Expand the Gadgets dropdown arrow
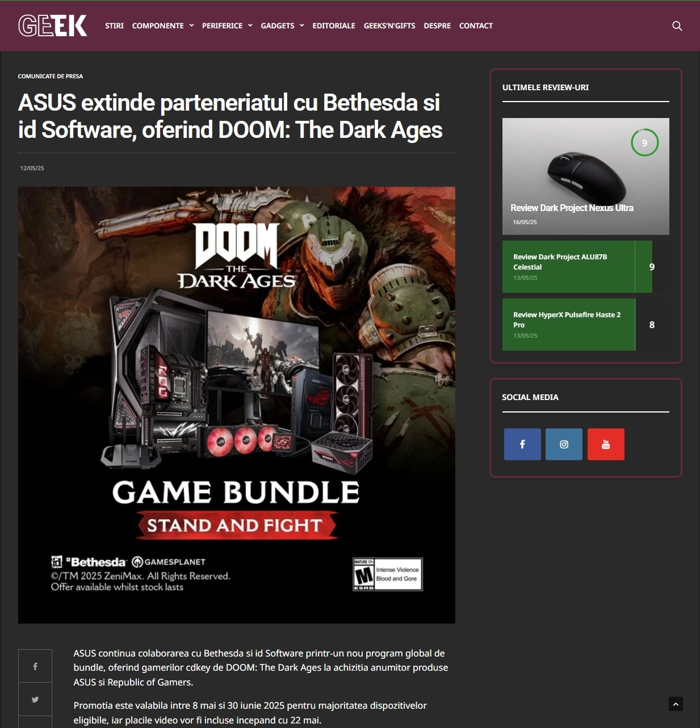Viewport: 700px width, 728px height. pyautogui.click(x=301, y=26)
